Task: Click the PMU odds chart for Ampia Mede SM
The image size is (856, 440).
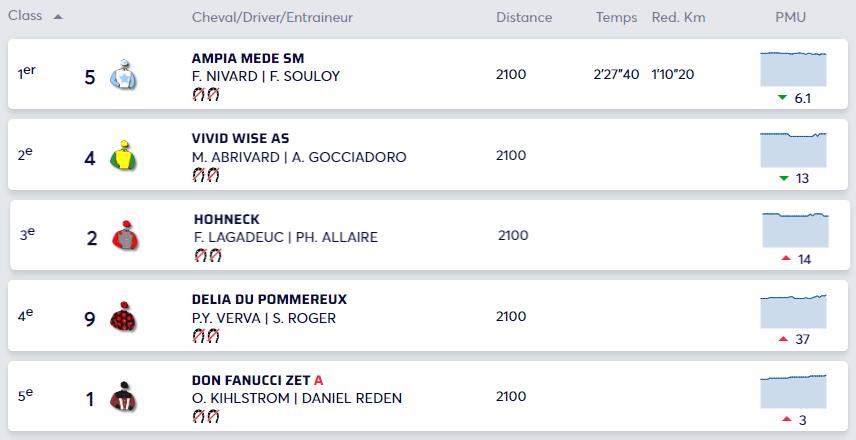Action: (x=793, y=68)
